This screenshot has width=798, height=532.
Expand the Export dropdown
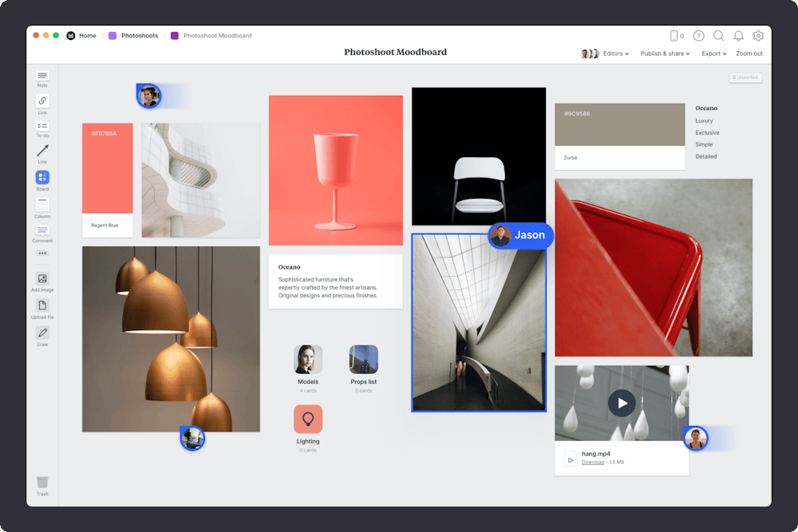(713, 53)
